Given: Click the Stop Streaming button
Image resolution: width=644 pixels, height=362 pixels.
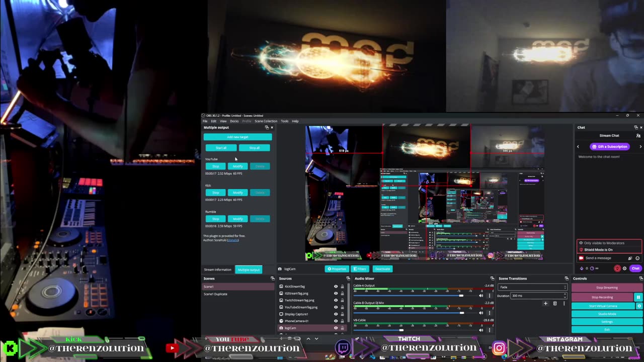Looking at the screenshot, I should tap(607, 288).
